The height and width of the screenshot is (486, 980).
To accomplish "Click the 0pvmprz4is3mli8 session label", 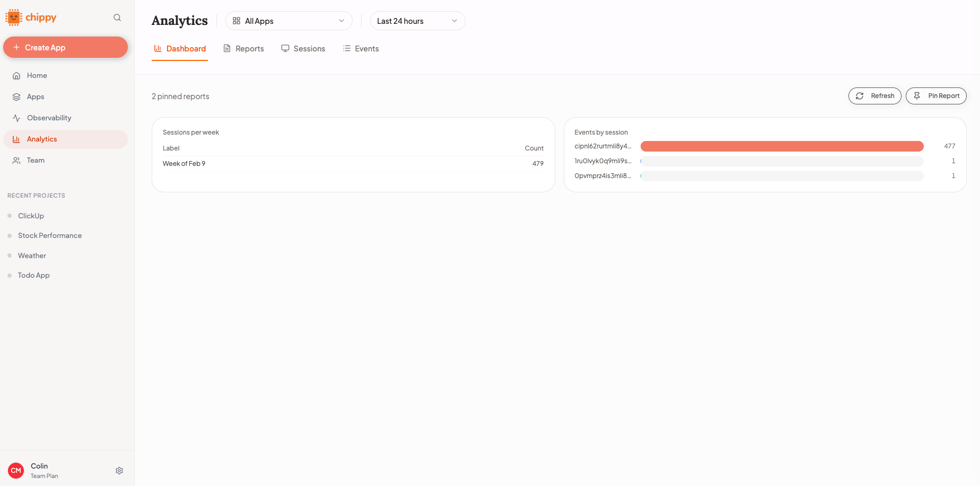I will [x=603, y=176].
